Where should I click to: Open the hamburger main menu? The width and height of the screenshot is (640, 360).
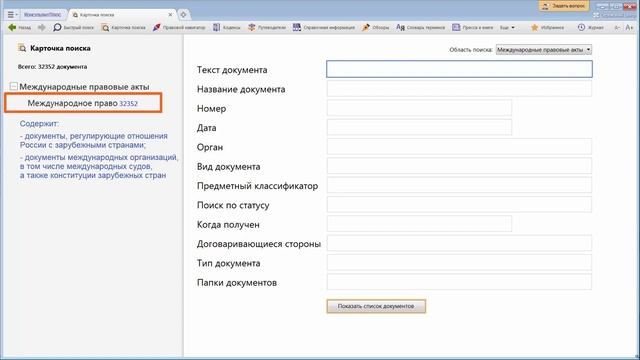click(11, 15)
